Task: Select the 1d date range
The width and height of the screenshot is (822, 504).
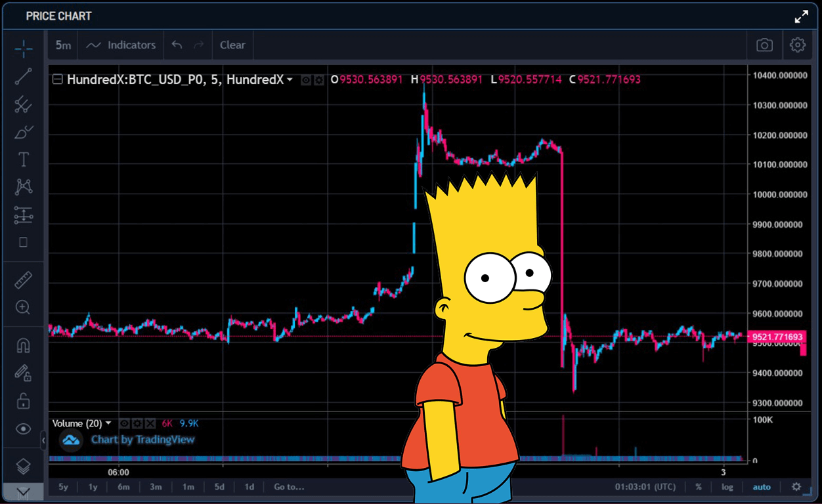Action: pos(249,487)
